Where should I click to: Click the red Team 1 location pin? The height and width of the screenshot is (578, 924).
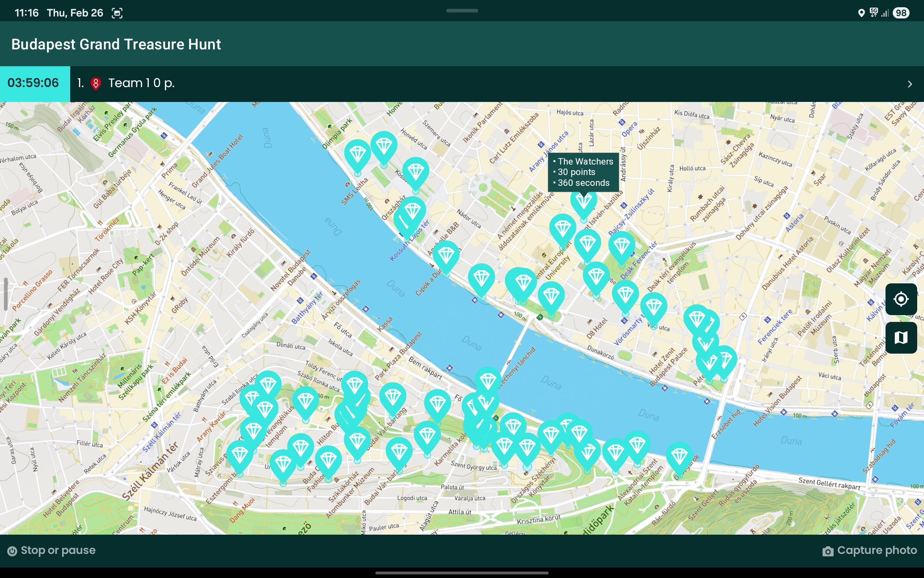click(95, 83)
